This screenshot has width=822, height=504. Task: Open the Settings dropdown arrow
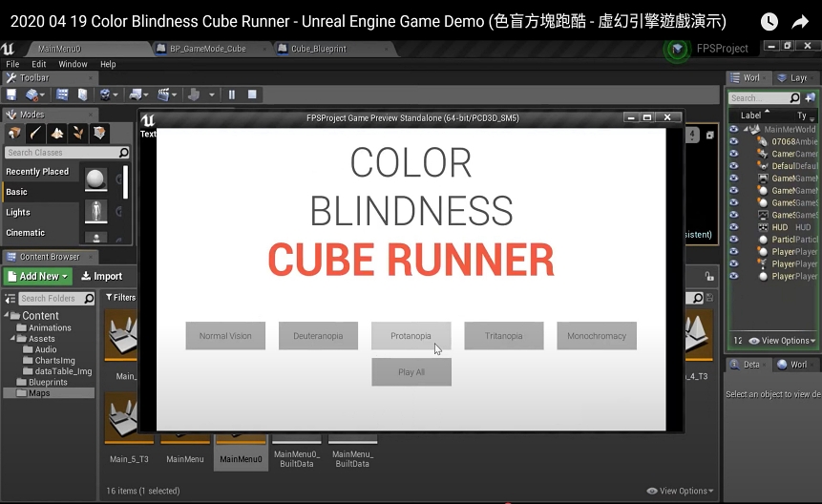pyautogui.click(x=115, y=95)
